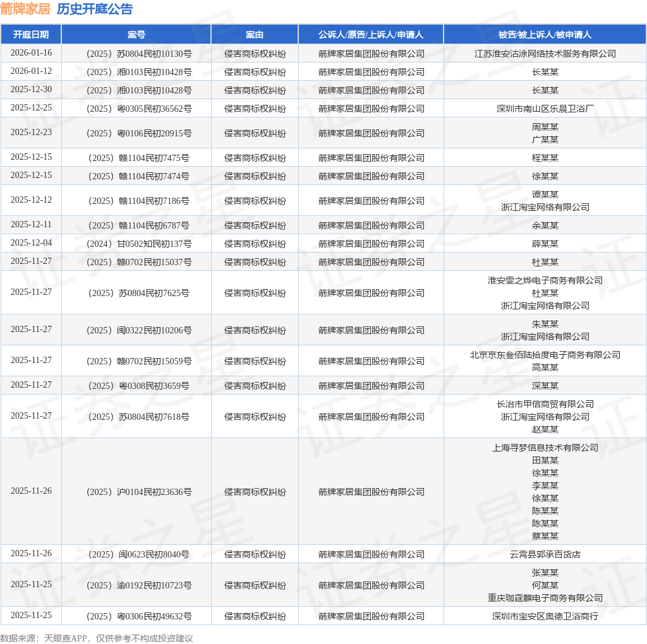The image size is (647, 644).
Task: Click defendant 淮安雯之烨电子商务有限公司
Action: pos(545,280)
